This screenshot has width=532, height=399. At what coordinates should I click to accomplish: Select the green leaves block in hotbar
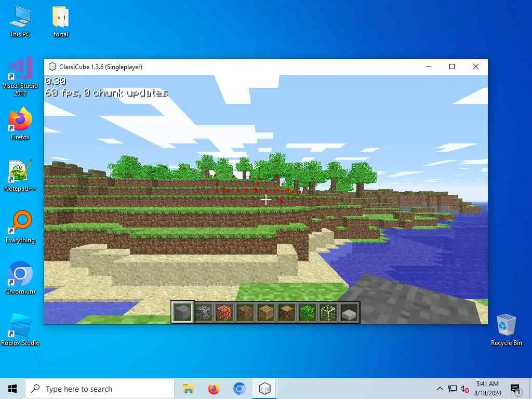tap(308, 312)
